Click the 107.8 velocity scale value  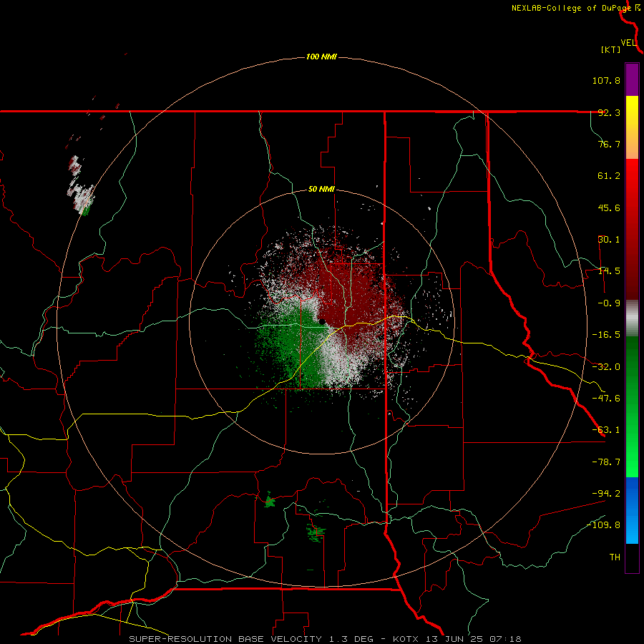pos(606,80)
